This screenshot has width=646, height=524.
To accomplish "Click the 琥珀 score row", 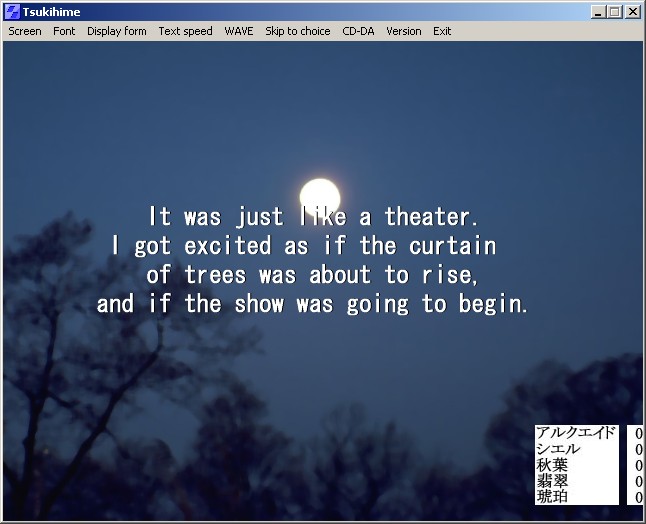I will click(x=588, y=496).
